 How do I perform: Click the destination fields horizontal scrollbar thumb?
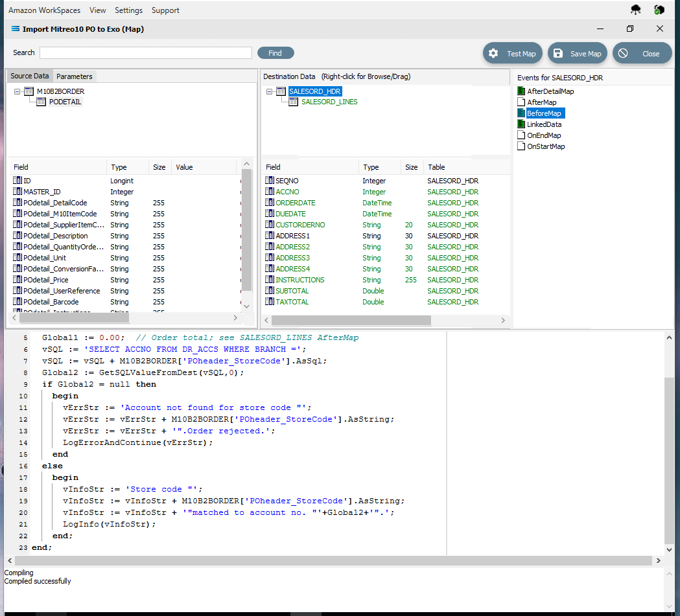point(351,320)
